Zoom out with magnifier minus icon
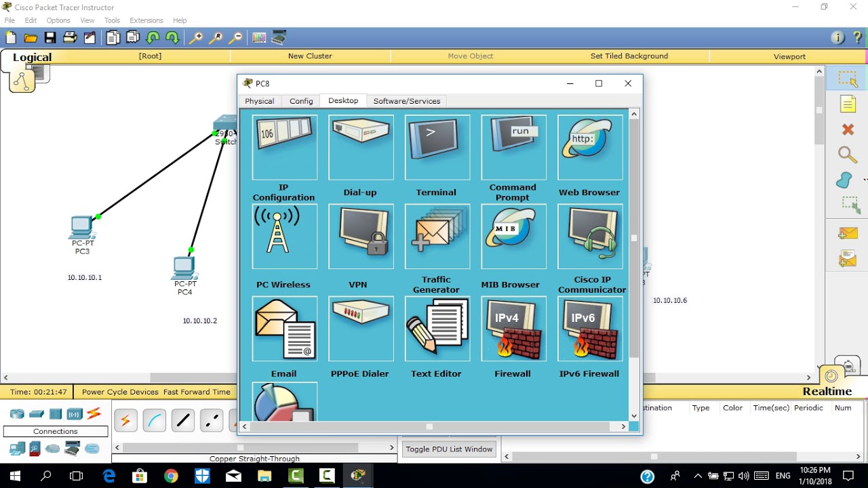The height and width of the screenshot is (488, 868). [x=235, y=38]
